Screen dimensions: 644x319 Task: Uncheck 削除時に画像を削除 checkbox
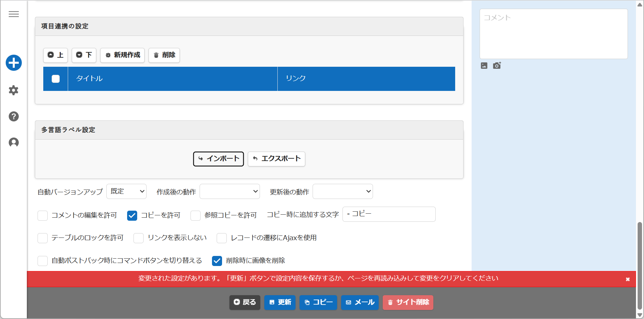click(217, 261)
